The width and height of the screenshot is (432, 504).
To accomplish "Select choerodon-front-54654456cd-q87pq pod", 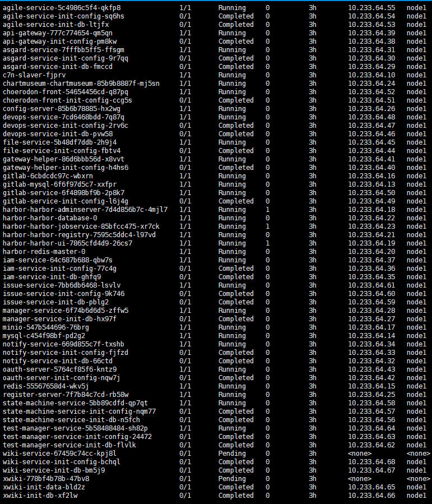I will (66, 91).
